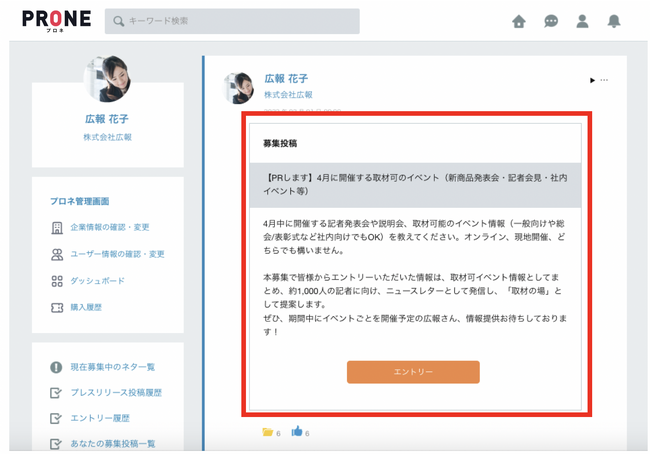This screenshot has height=454, width=650.
Task: Click post author name 広報 花子
Action: (286, 78)
